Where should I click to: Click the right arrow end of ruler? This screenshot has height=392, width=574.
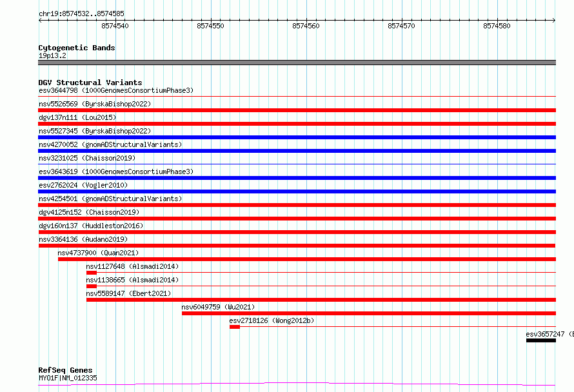point(554,20)
